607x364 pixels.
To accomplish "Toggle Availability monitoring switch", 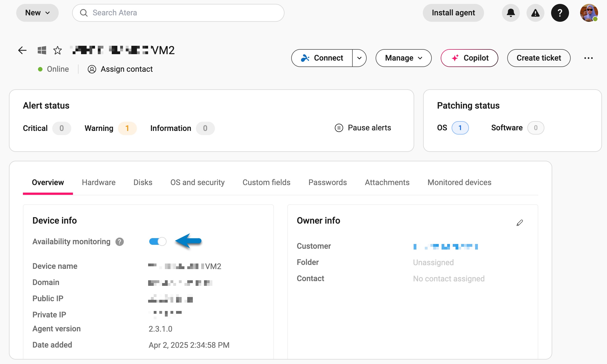I will 158,241.
